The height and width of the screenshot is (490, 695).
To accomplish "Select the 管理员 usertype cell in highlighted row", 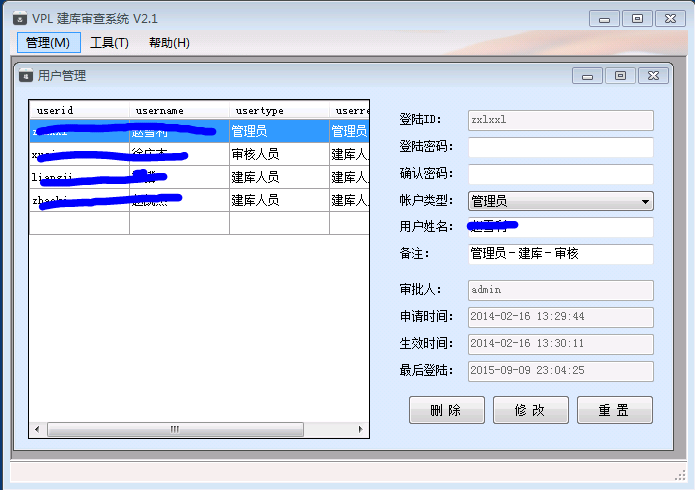I will pyautogui.click(x=279, y=131).
